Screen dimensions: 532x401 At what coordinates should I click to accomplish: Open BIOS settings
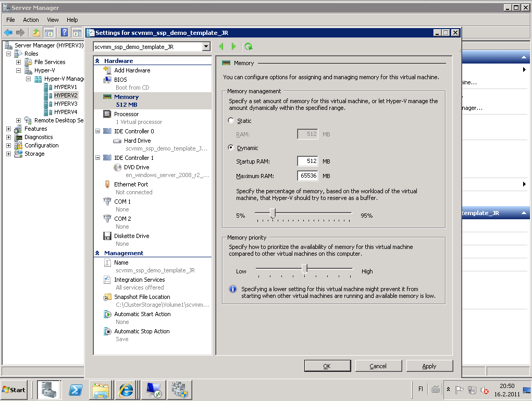(x=120, y=80)
